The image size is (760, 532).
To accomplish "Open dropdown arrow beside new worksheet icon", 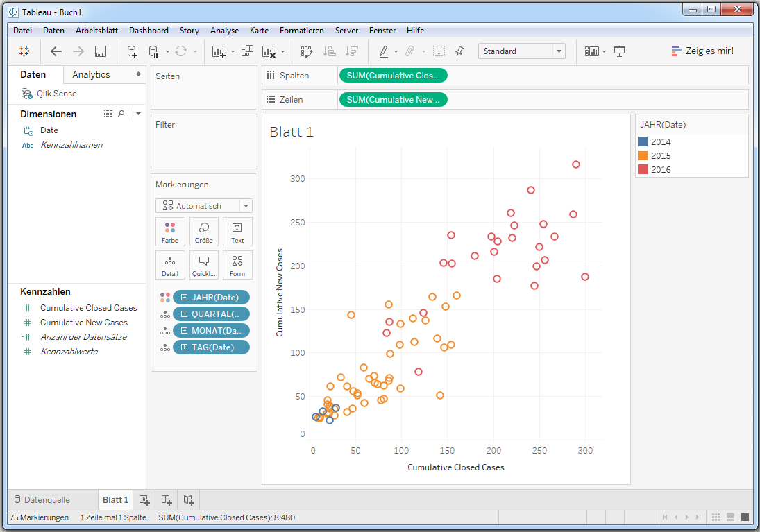I will [x=233, y=51].
